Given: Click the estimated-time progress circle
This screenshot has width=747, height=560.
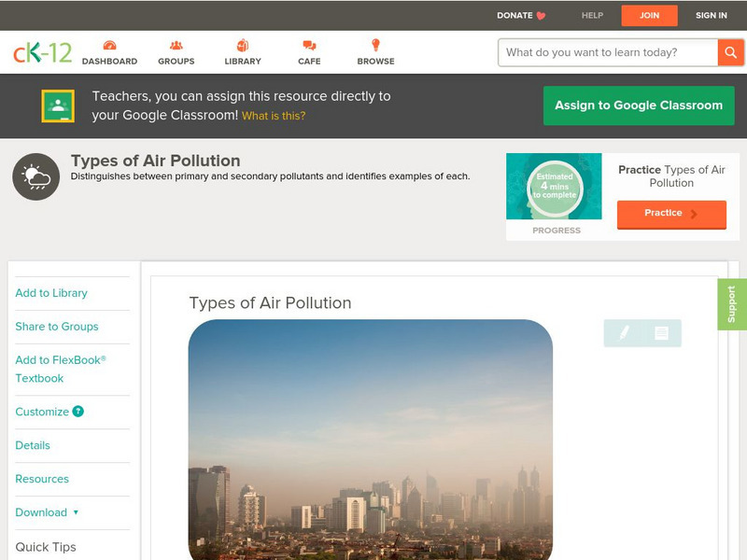Looking at the screenshot, I should 555,188.
